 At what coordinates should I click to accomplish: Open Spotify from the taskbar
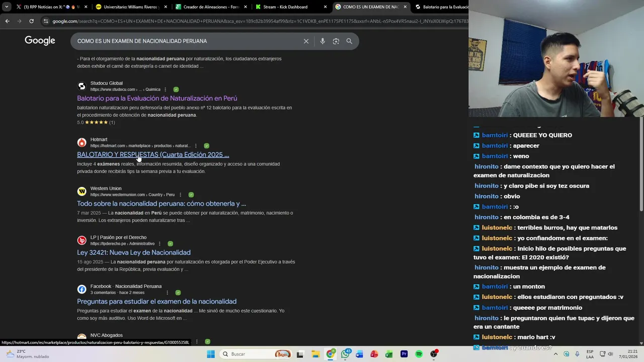click(x=419, y=354)
